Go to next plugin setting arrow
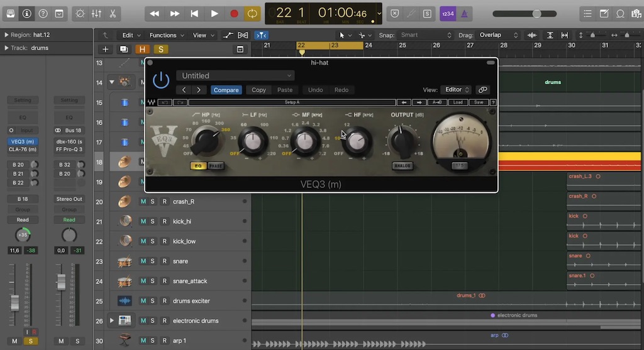This screenshot has width=644, height=350. (199, 90)
